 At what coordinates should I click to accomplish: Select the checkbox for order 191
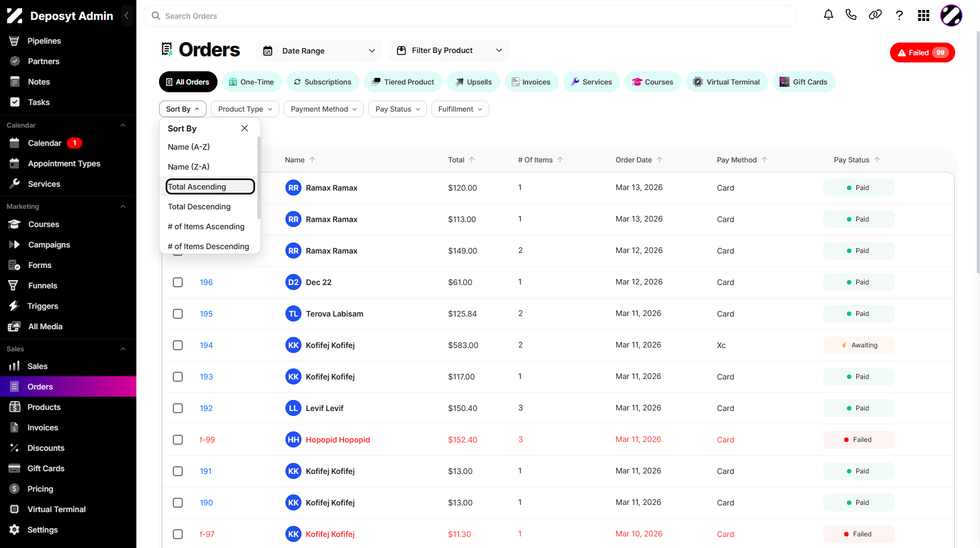click(178, 471)
